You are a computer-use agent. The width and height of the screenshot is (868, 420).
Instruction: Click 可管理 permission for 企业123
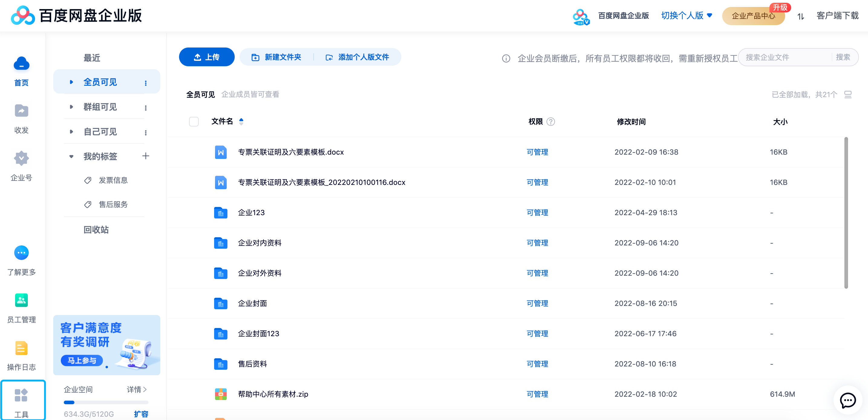537,213
